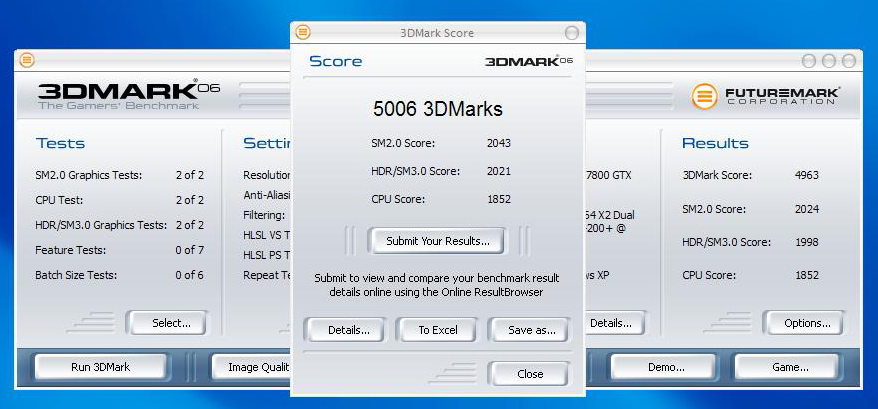The width and height of the screenshot is (878, 409).
Task: Click the round button at Score dialog title bar right
Action: tap(572, 33)
